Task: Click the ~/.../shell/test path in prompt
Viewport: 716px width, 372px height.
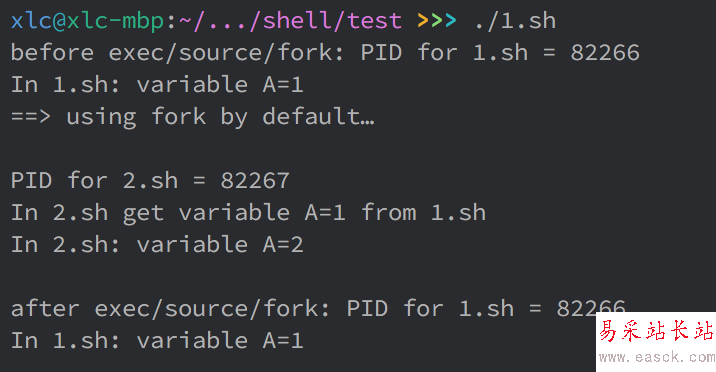Action: click(x=291, y=21)
